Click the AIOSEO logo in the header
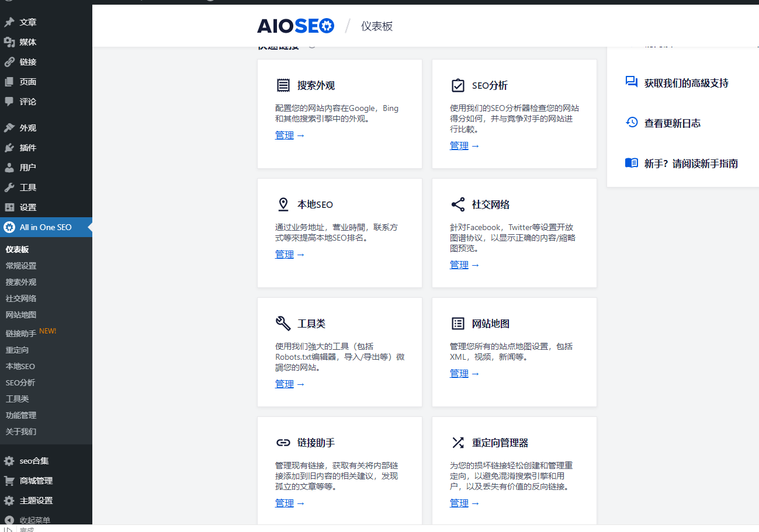The image size is (759, 532). (x=296, y=26)
